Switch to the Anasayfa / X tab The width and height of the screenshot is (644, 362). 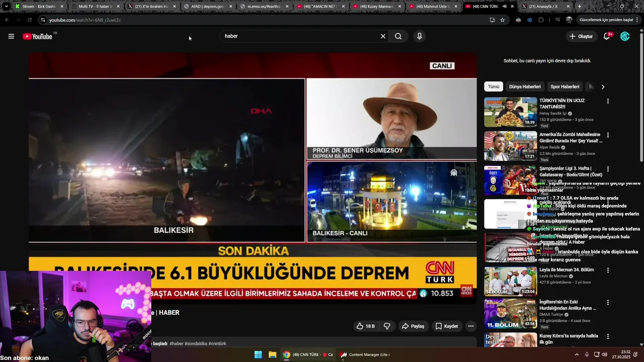tap(544, 6)
